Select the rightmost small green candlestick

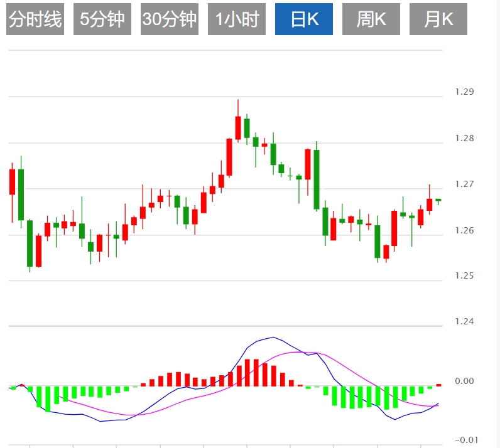pos(438,200)
